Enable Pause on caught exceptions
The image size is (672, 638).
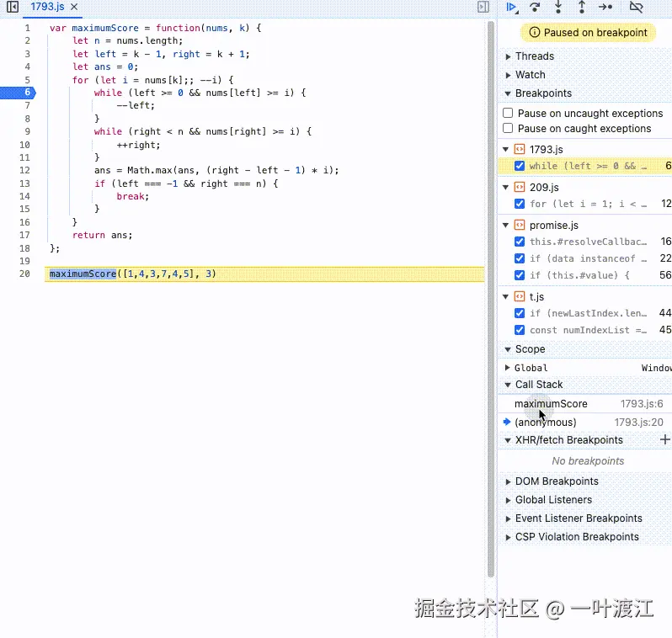click(508, 129)
